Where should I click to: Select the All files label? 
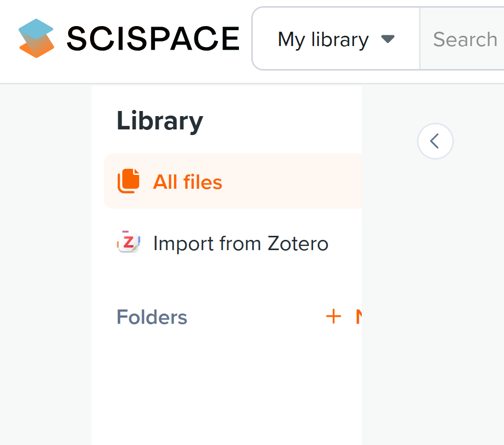187,182
